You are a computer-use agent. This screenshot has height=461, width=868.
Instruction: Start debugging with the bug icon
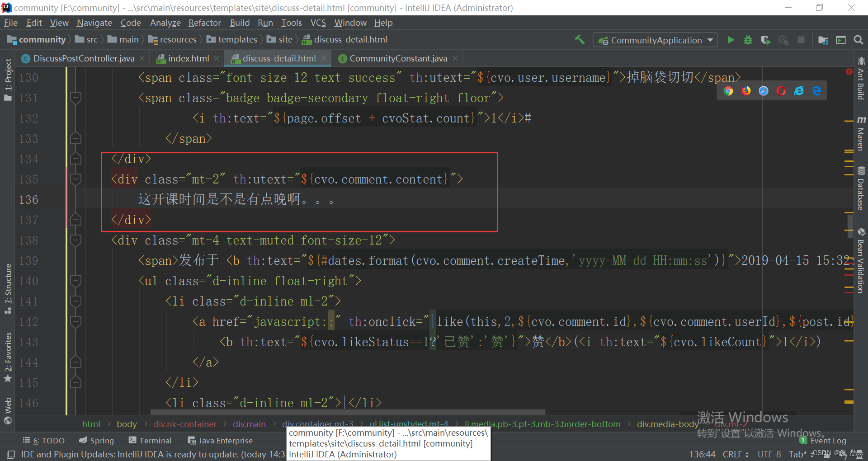point(748,40)
